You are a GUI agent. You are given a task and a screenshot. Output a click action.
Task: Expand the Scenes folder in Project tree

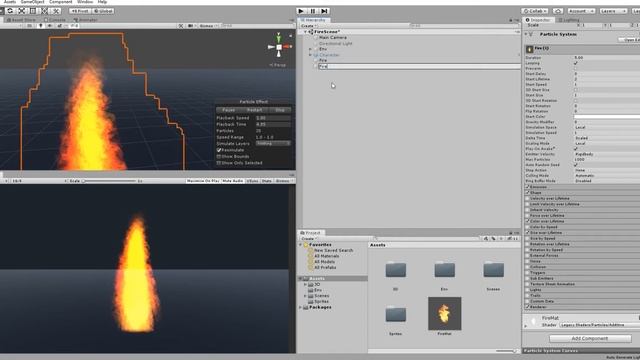[x=305, y=296]
